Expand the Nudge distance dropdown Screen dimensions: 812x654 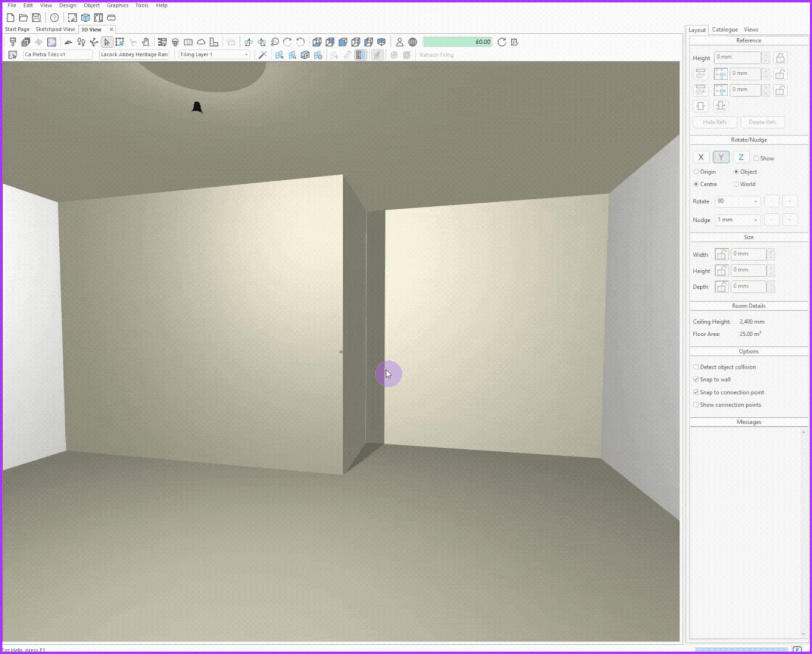755,220
